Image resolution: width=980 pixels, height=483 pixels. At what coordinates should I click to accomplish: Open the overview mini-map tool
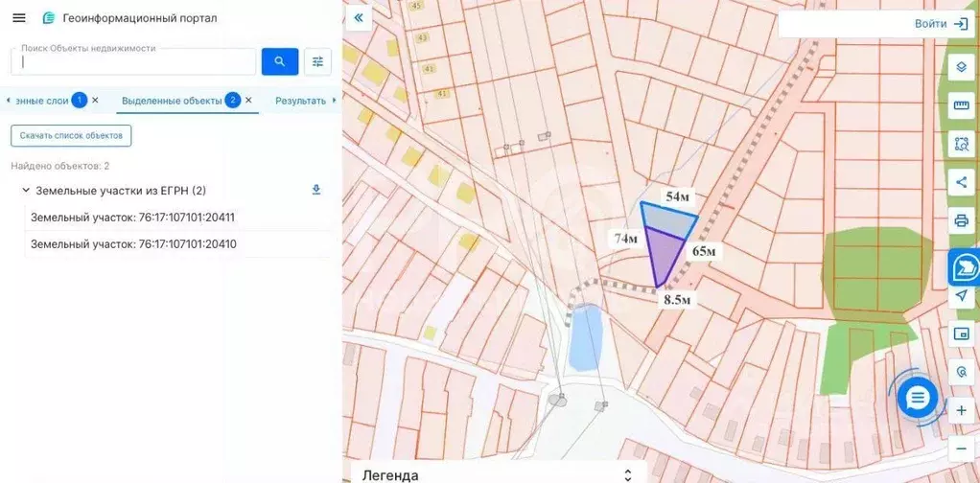[x=961, y=333]
